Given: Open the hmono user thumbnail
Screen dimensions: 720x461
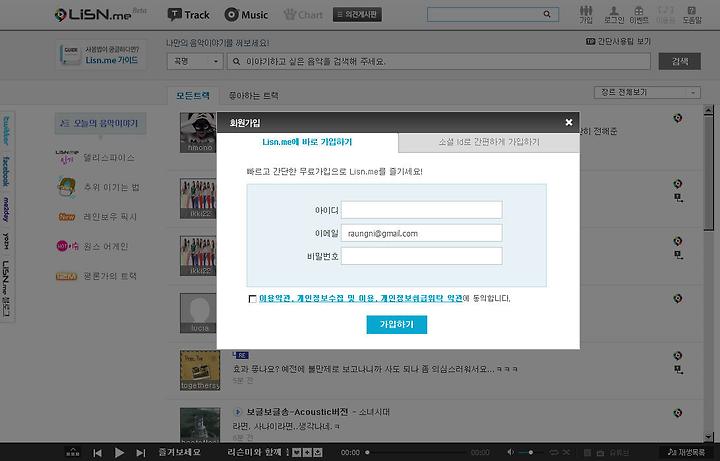Looking at the screenshot, I should coord(198,133).
